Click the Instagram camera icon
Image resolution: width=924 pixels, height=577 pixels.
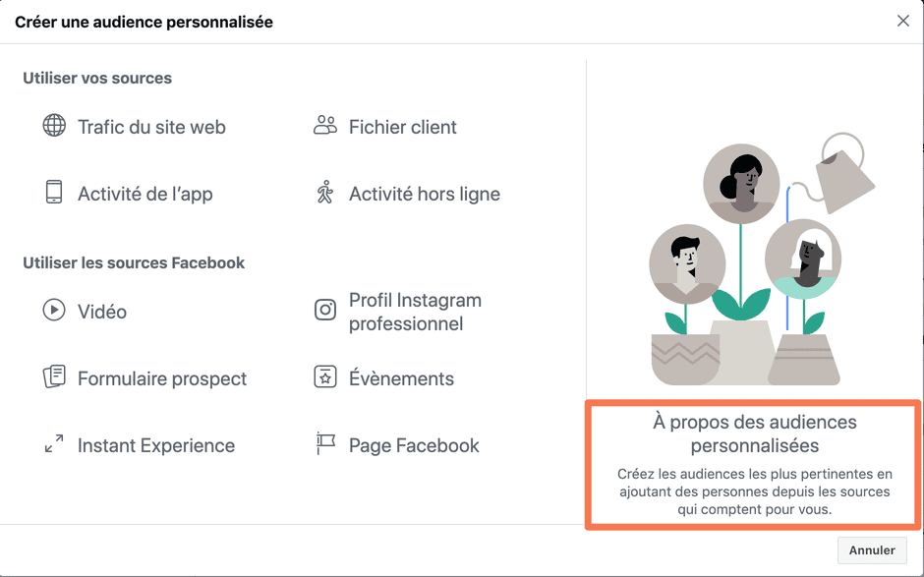[324, 311]
